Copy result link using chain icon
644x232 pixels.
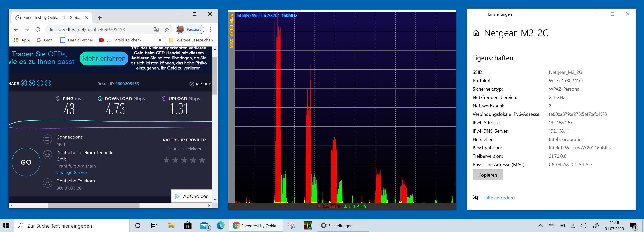[x=24, y=83]
